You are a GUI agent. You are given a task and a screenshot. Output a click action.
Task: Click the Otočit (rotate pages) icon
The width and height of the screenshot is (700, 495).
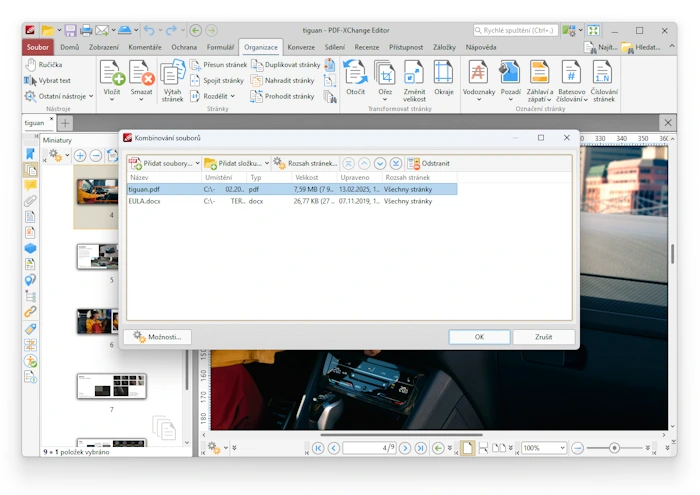coord(355,73)
